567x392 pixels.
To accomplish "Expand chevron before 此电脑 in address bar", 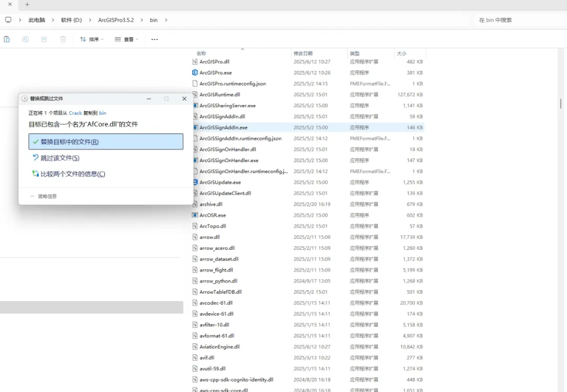I will (20, 20).
